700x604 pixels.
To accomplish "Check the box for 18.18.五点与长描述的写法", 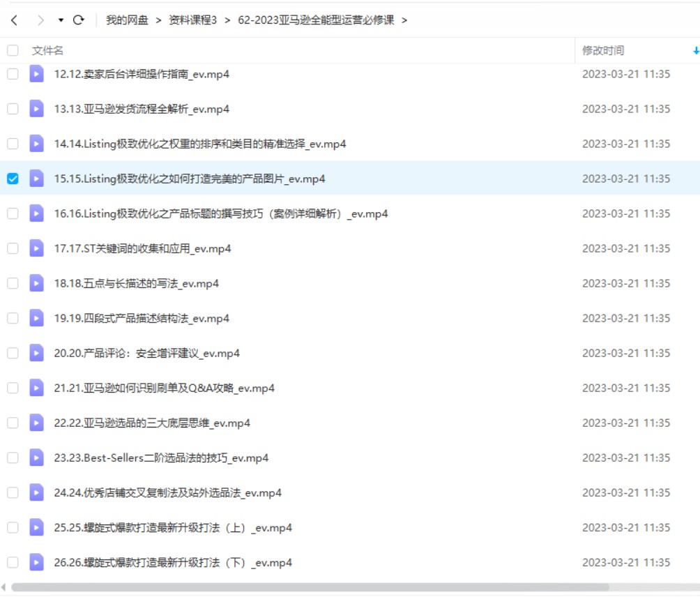I will pyautogui.click(x=13, y=283).
